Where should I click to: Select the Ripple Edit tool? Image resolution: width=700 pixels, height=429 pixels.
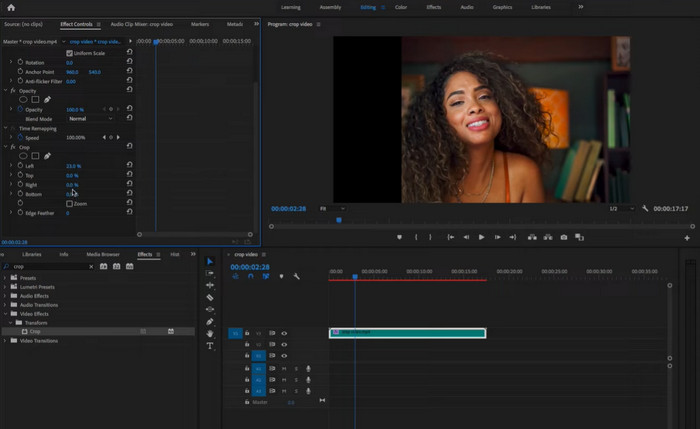pyautogui.click(x=210, y=285)
